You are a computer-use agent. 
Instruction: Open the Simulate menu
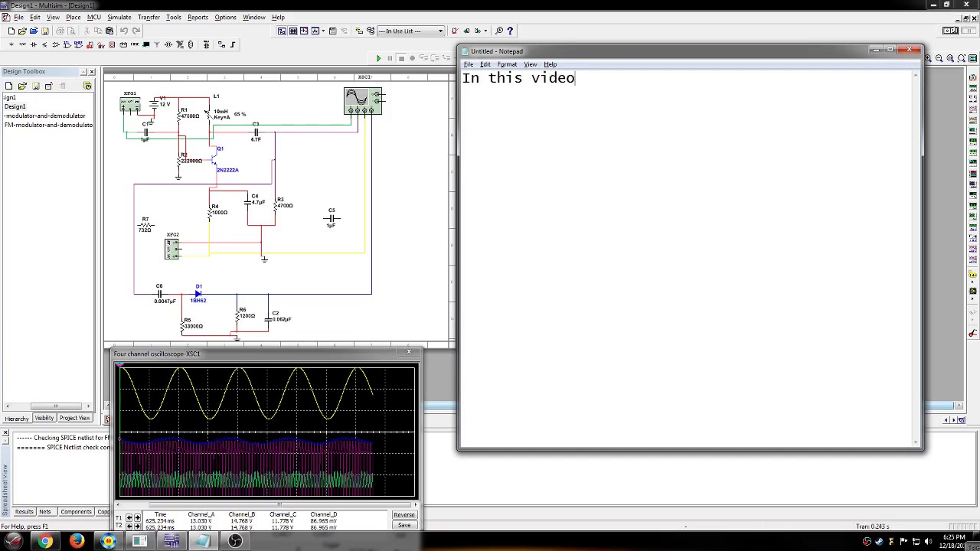(x=119, y=17)
